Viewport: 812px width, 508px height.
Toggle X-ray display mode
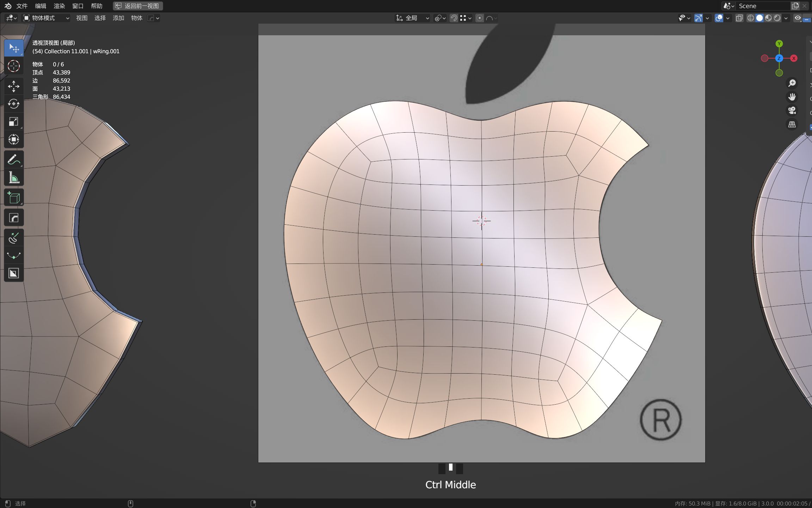[x=739, y=18]
